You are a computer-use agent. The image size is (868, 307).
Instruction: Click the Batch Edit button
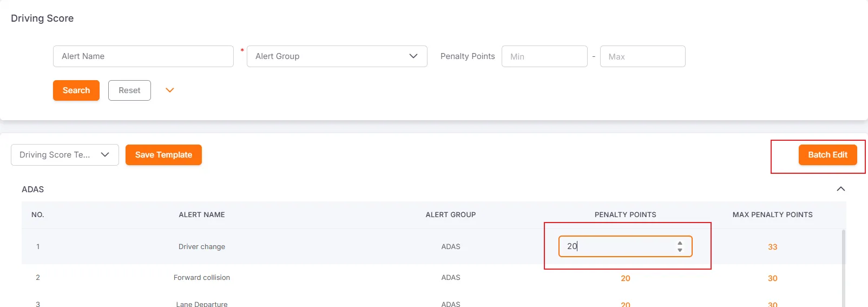click(827, 155)
